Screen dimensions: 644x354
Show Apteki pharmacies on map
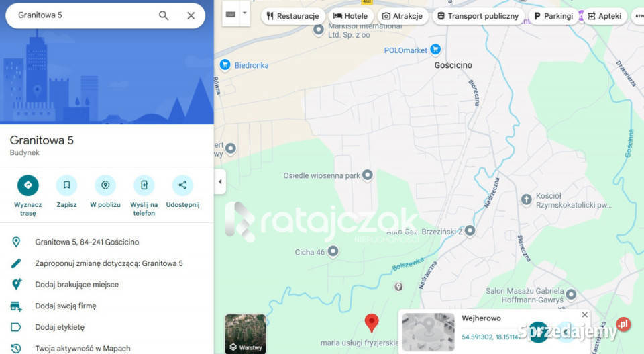tap(604, 16)
